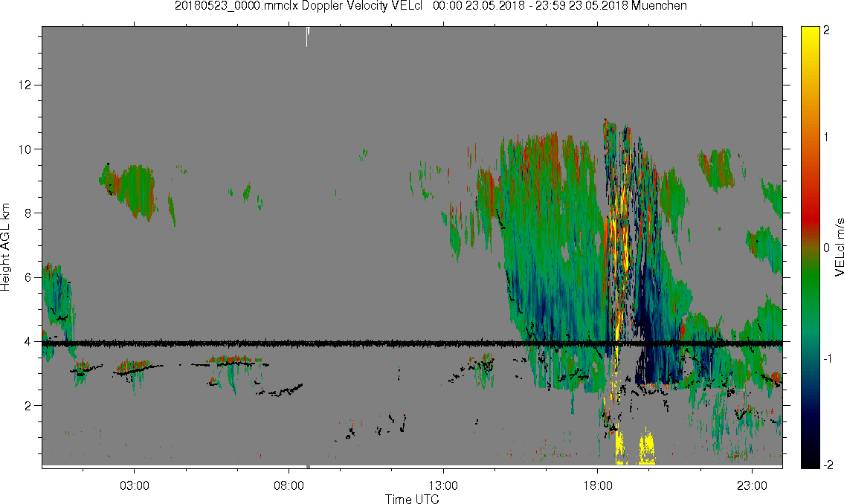844x504 pixels.
Task: Click the height label '6'
Action: [28, 277]
